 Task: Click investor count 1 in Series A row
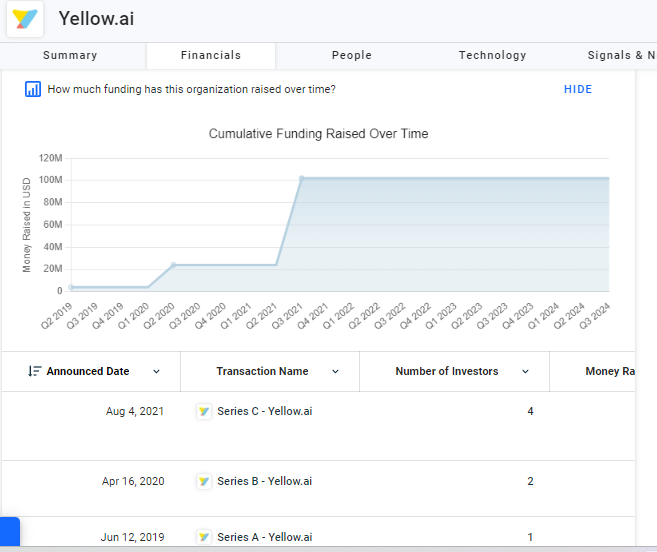click(530, 537)
